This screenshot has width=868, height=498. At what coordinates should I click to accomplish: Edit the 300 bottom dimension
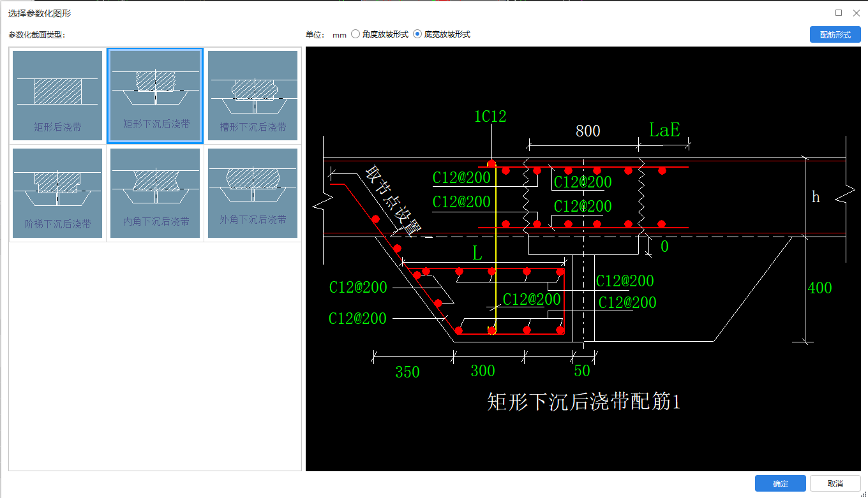(x=483, y=370)
